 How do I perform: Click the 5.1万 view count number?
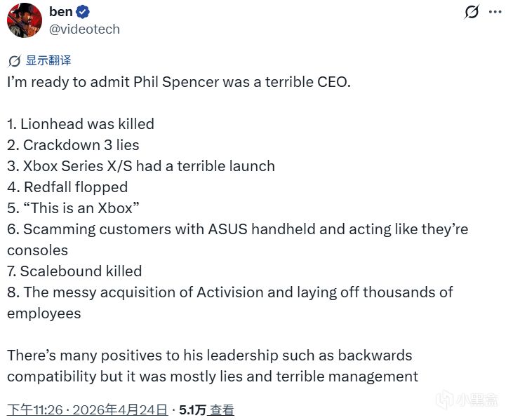point(192,409)
